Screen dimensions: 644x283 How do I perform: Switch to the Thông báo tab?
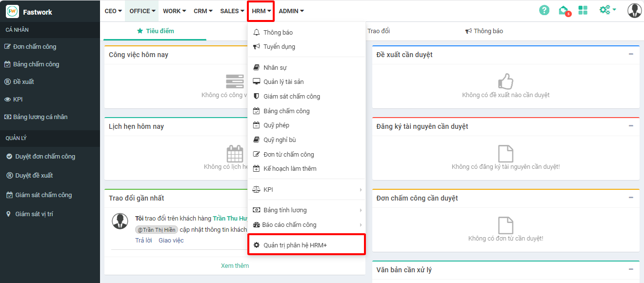[484, 31]
